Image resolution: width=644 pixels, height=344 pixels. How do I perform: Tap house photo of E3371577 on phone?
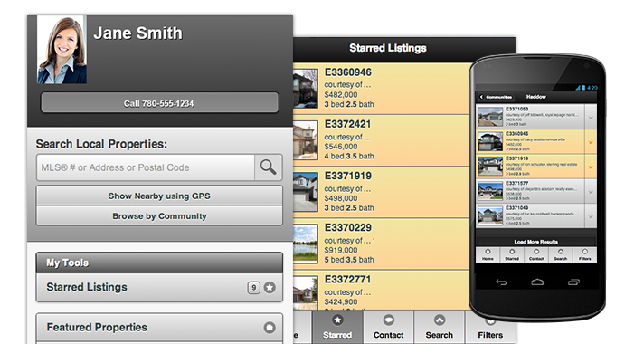click(x=490, y=192)
